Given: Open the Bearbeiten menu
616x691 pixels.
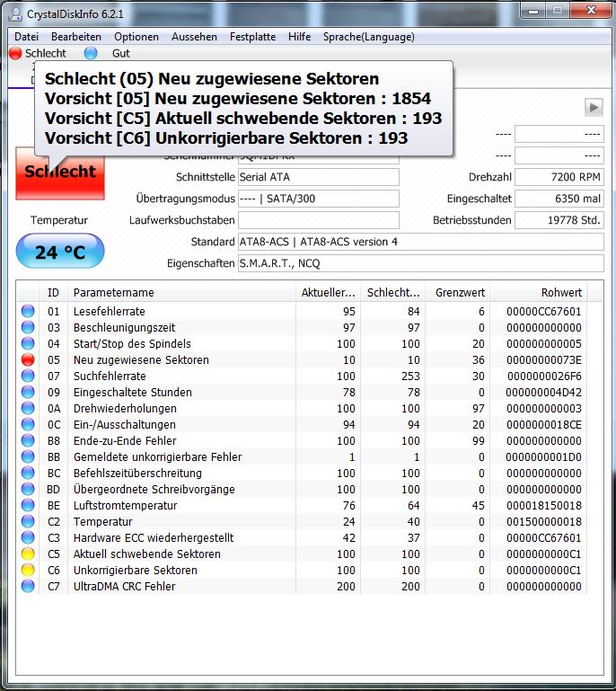Looking at the screenshot, I should (76, 37).
